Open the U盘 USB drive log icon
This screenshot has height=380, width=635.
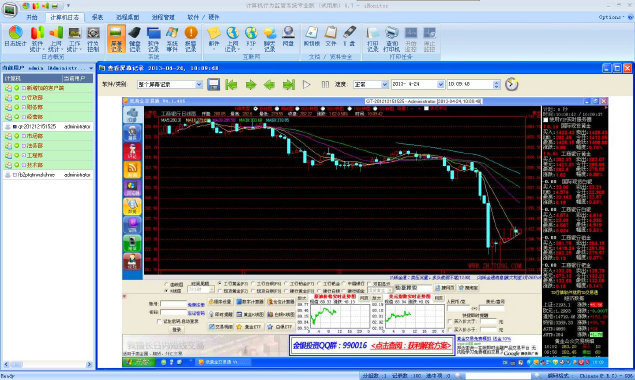pos(349,36)
